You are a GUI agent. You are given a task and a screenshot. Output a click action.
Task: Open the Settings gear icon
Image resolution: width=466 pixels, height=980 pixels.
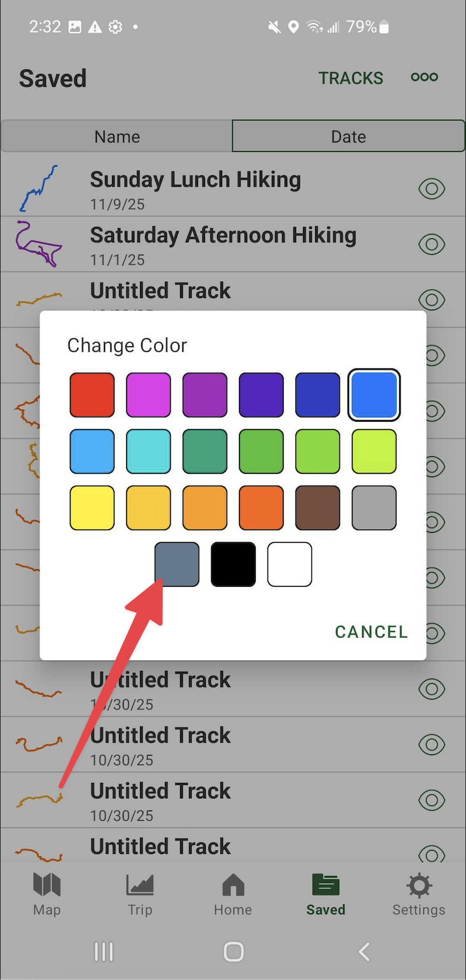[419, 885]
